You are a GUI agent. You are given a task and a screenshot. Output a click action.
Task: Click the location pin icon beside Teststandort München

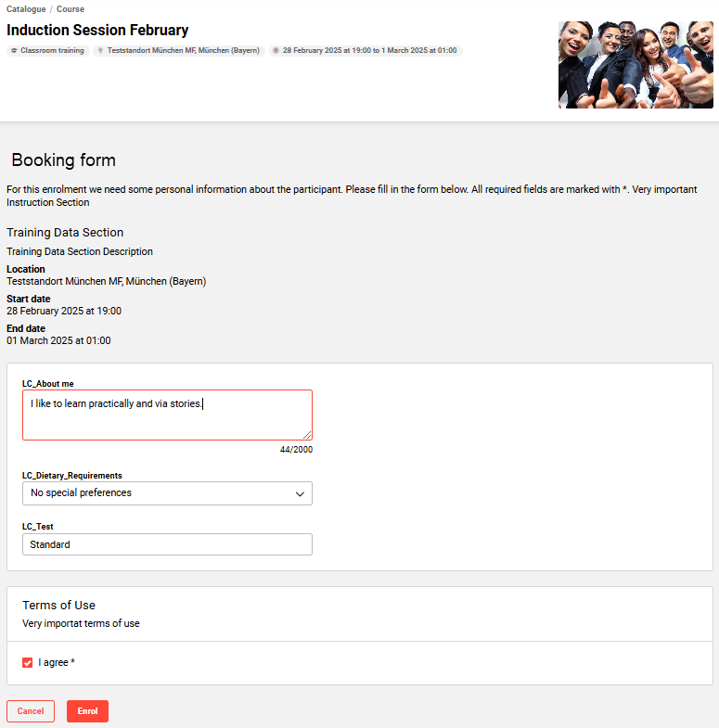[100, 50]
